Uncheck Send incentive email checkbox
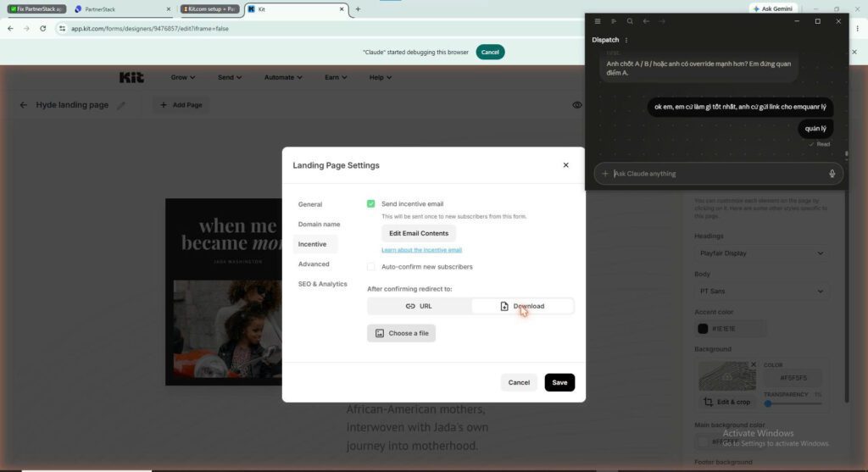The image size is (868, 472). (371, 203)
